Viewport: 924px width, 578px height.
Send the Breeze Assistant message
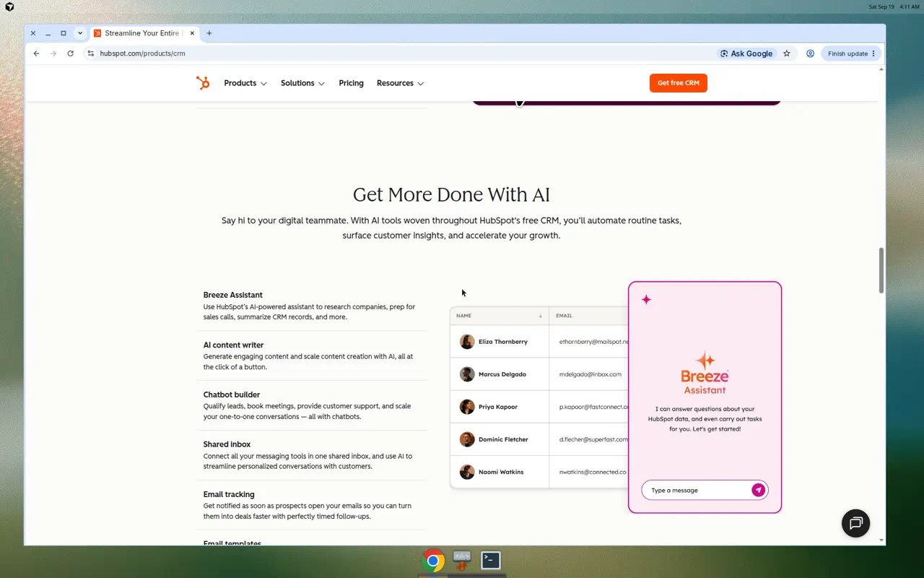[758, 490]
